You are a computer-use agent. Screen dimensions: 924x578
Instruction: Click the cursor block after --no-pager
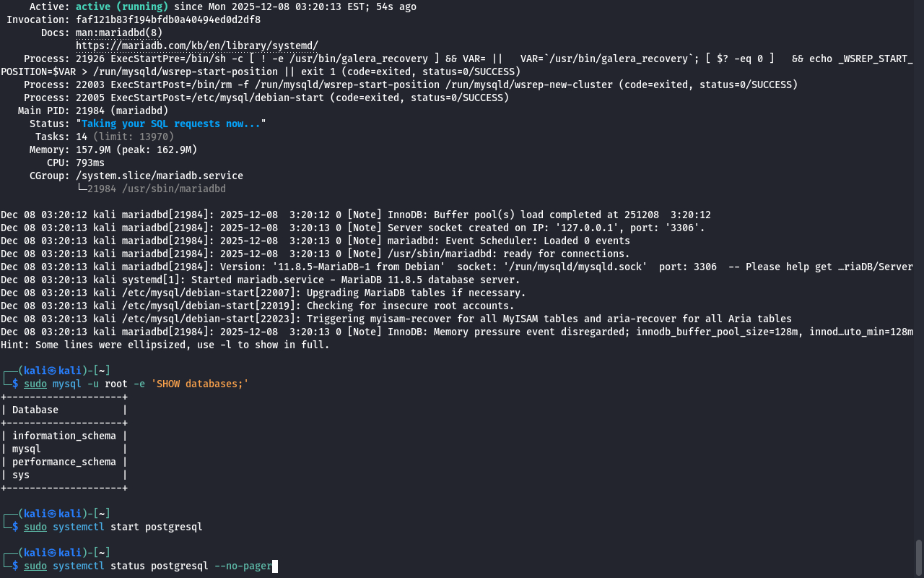point(275,566)
